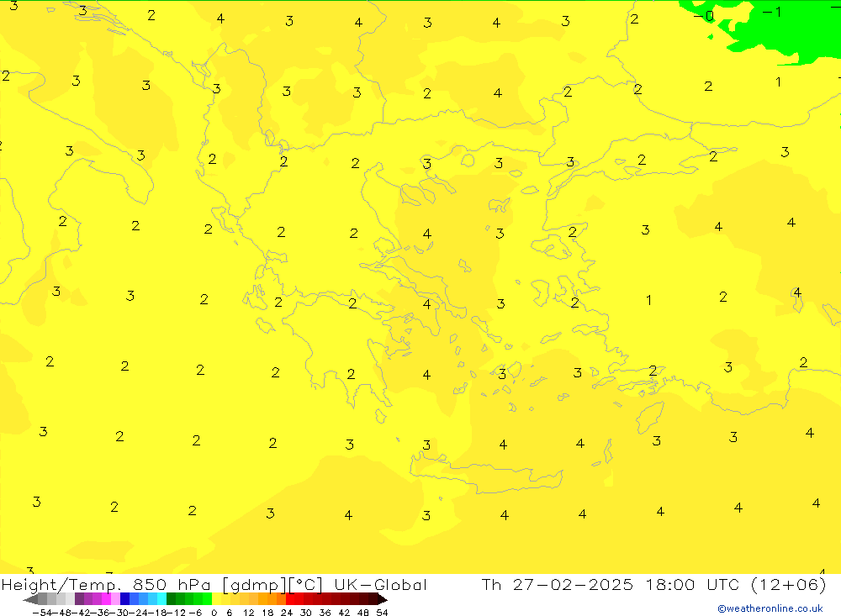The height and width of the screenshot is (616, 841).
Task: Click the dark purple swatch in the color scale
Action: (x=79, y=599)
